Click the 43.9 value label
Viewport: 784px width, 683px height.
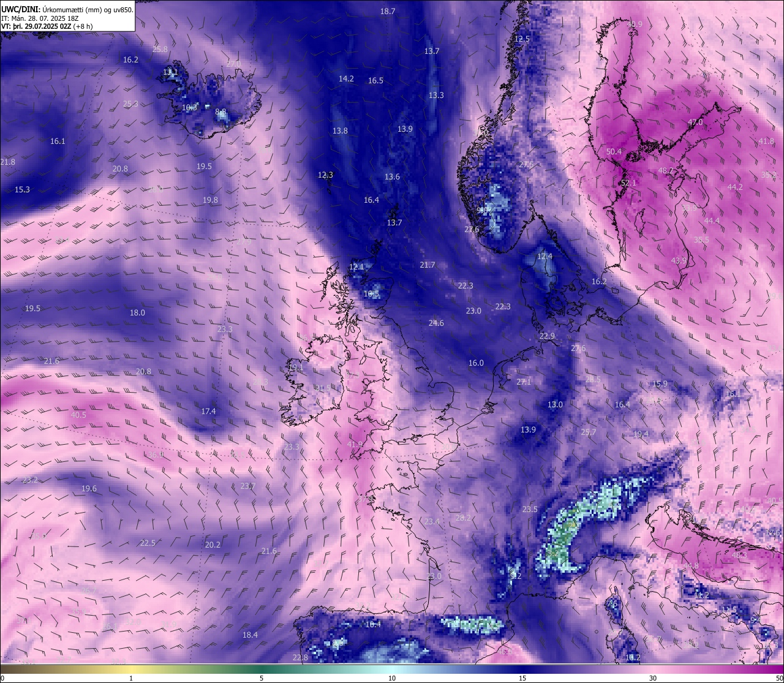(679, 260)
